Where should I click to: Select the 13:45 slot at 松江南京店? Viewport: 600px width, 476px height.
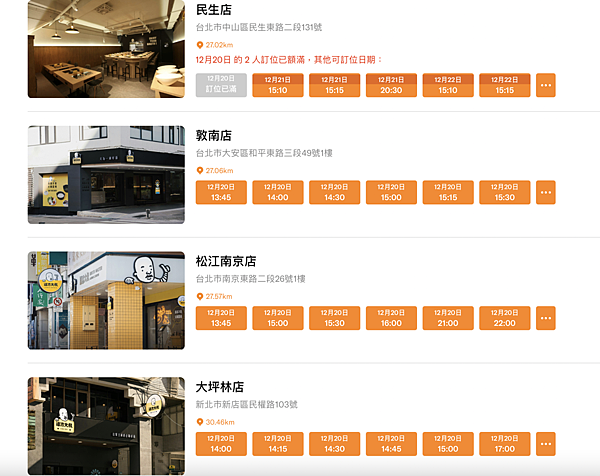click(221, 318)
